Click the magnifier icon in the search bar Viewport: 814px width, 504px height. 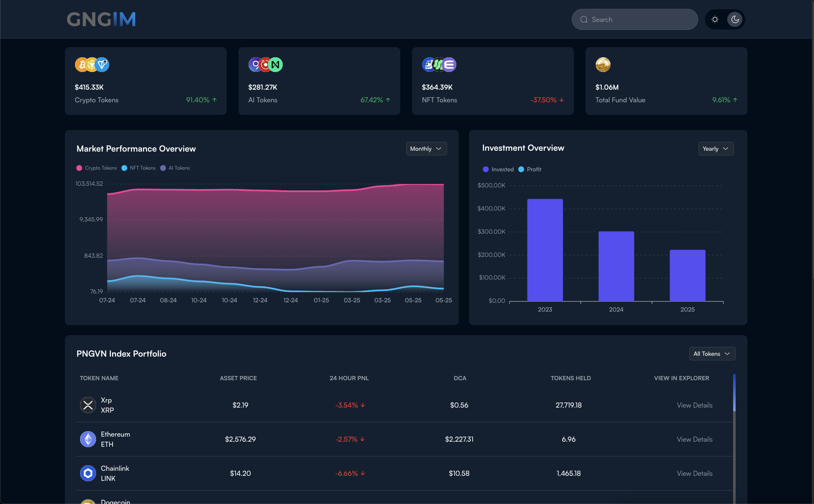coord(584,19)
